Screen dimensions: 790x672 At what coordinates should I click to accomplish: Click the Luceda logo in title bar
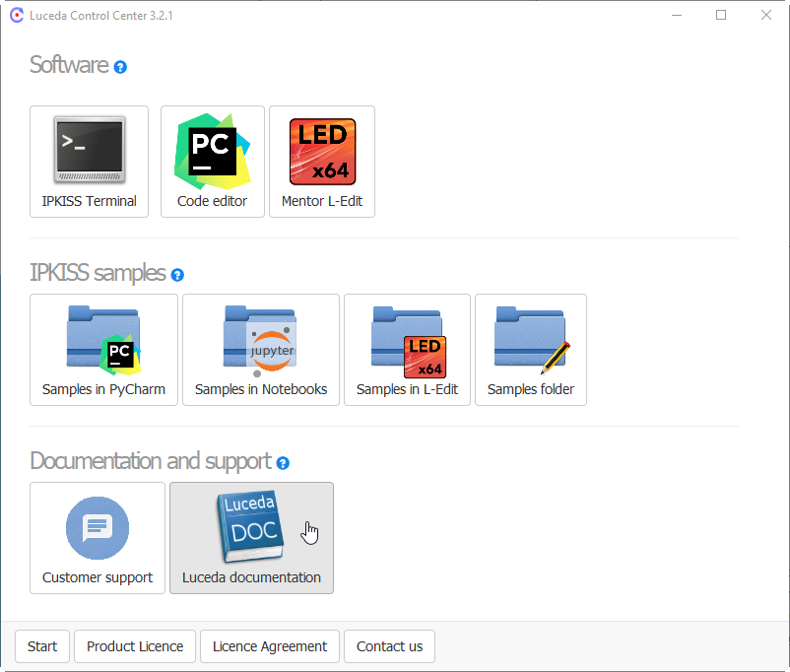16,16
